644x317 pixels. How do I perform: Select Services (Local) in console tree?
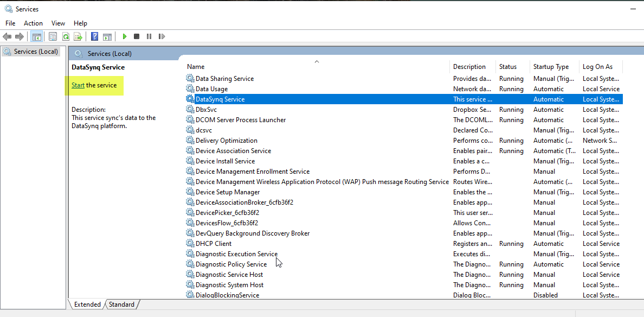coord(31,52)
